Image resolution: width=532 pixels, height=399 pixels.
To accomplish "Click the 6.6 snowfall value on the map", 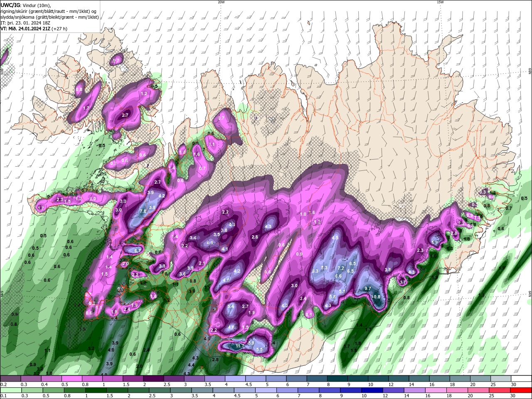I will click(338, 276).
